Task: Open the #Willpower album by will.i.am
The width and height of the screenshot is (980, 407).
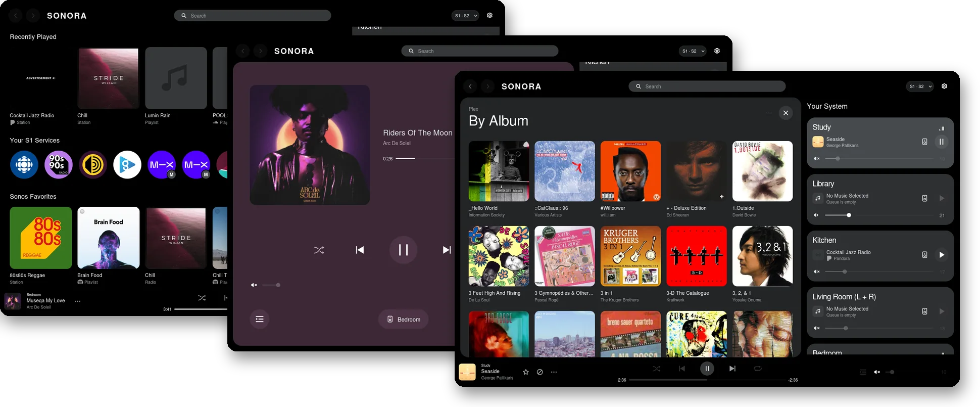Action: [x=630, y=171]
